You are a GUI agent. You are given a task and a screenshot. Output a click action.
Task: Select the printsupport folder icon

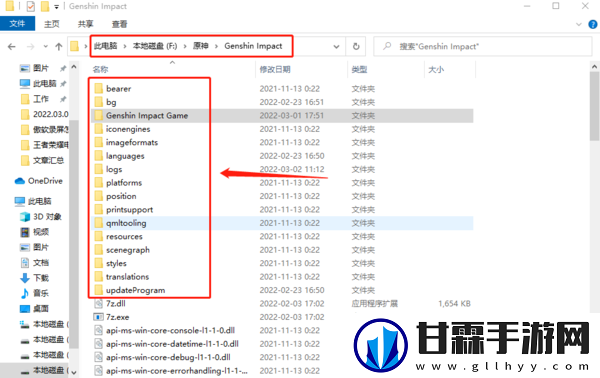click(99, 209)
